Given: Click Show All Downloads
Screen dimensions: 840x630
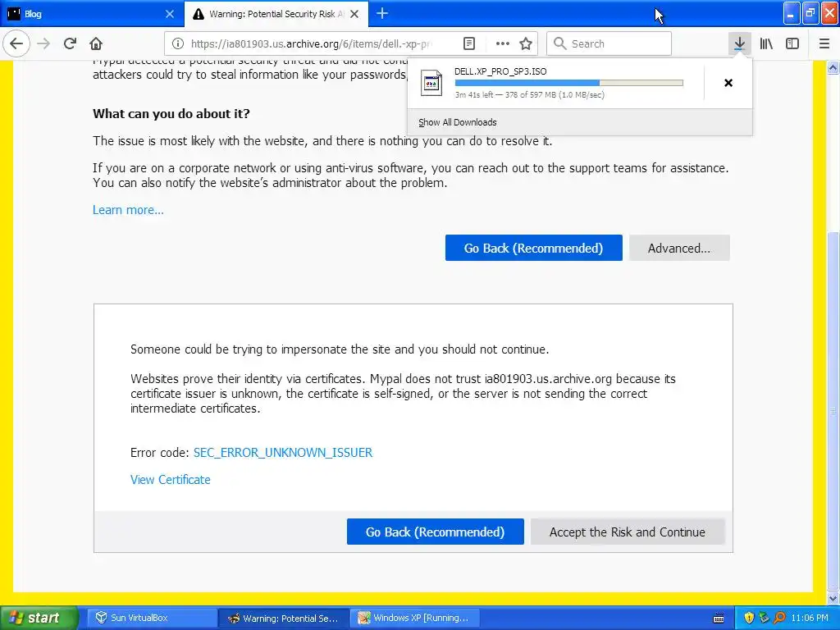Looking at the screenshot, I should point(457,122).
